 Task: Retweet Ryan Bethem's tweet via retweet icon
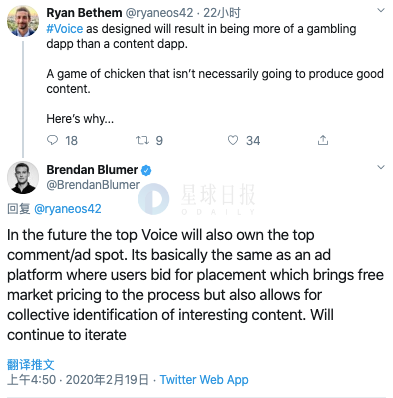142,140
